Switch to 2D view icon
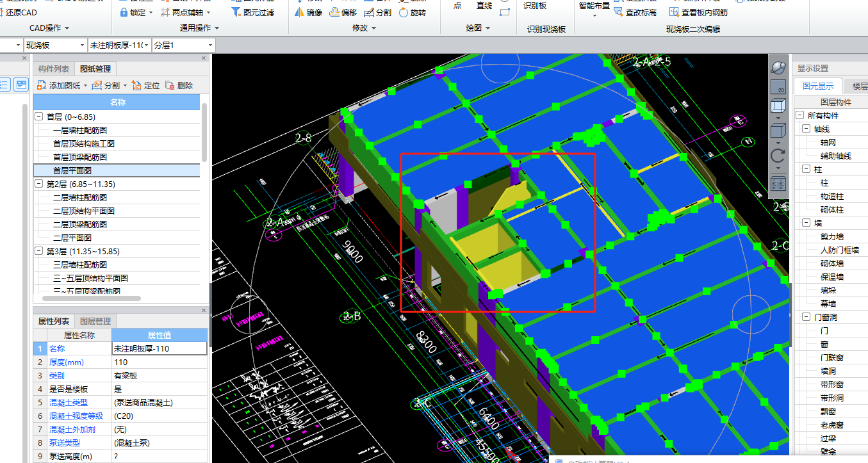Viewport: 868px width, 463px height. click(x=778, y=86)
